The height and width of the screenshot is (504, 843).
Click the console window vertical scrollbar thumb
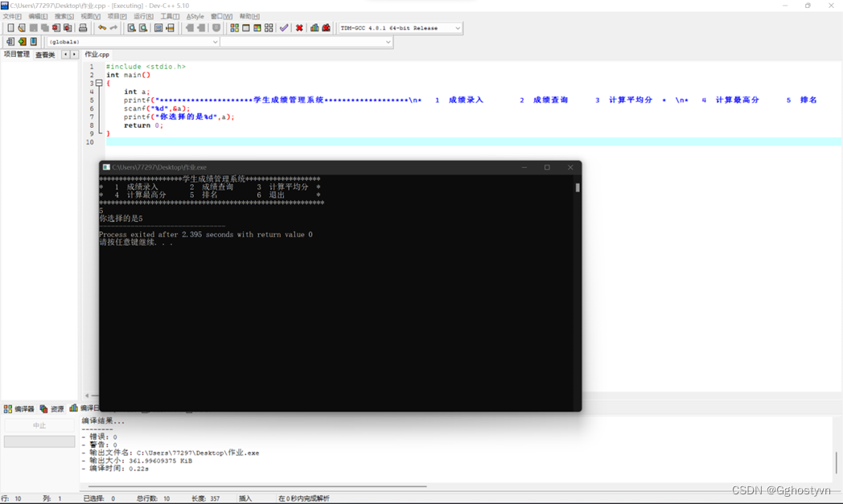578,187
